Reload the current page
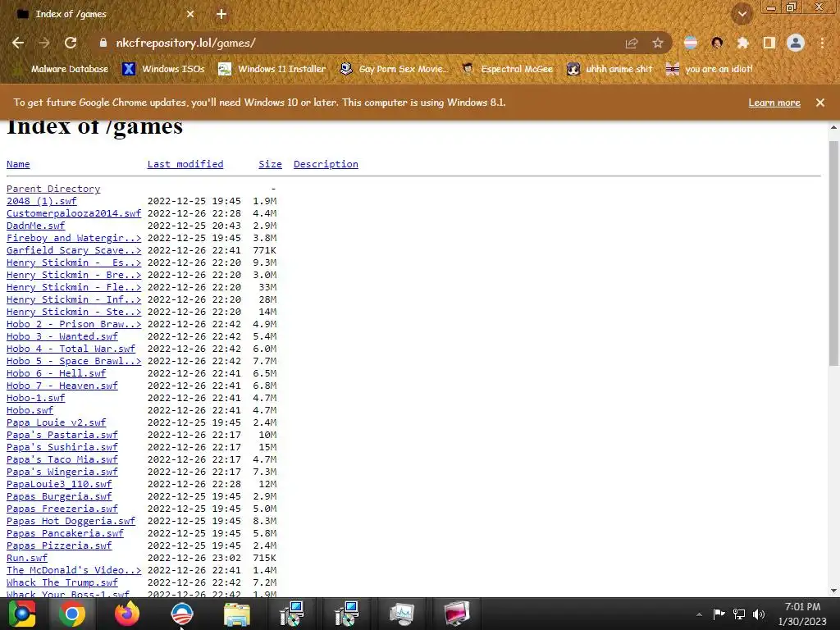This screenshot has width=840, height=630. click(71, 43)
